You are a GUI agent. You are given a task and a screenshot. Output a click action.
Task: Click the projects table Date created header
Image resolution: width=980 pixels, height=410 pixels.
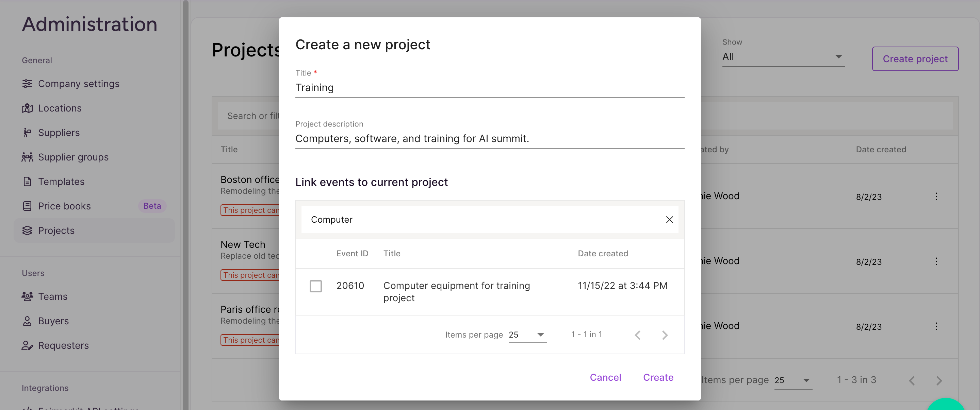881,149
